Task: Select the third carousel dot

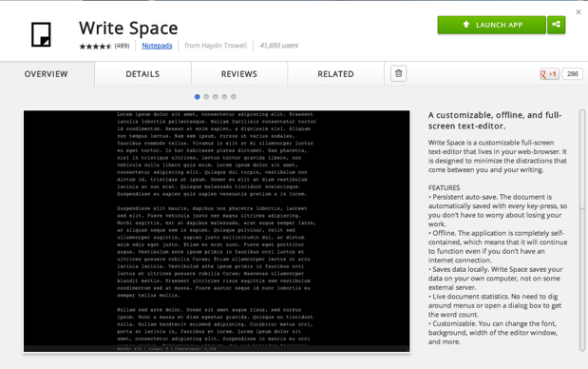Action: (216, 97)
